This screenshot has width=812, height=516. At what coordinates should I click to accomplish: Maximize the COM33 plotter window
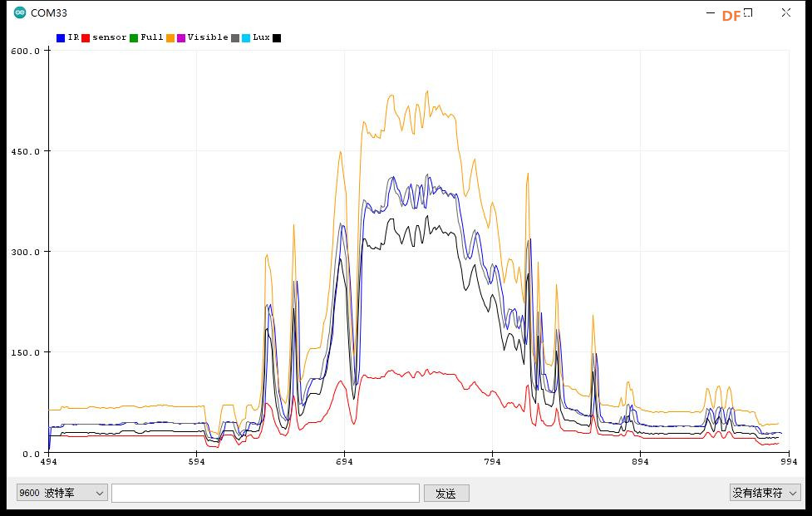click(748, 12)
